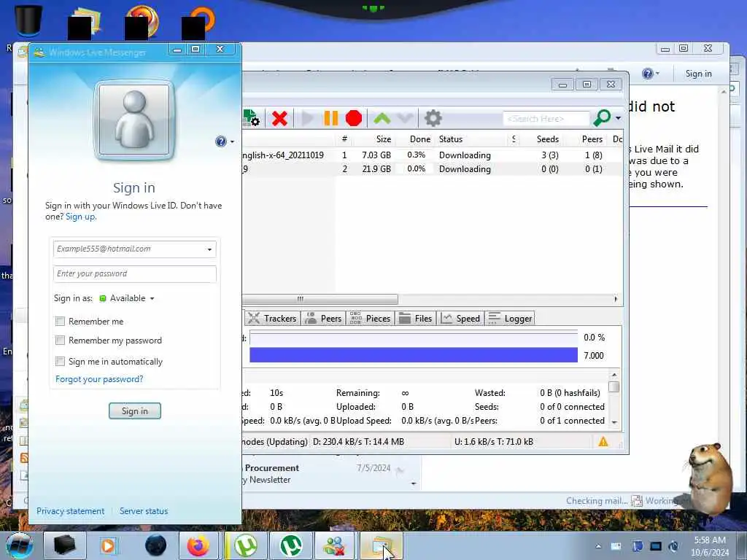Image resolution: width=747 pixels, height=560 pixels.
Task: Click the downloaded progress bar showing 0.0 %
Action: (x=414, y=338)
